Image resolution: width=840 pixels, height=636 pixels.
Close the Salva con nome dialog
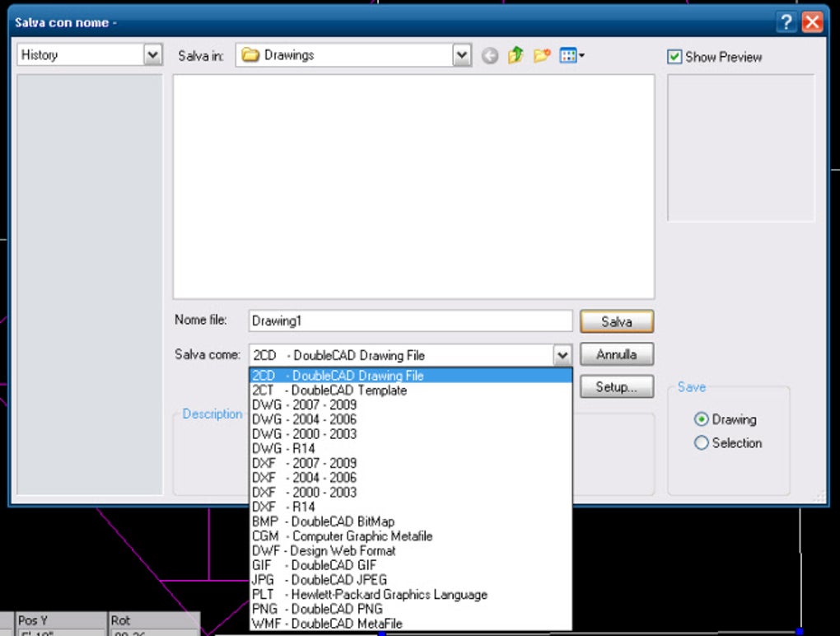(812, 22)
